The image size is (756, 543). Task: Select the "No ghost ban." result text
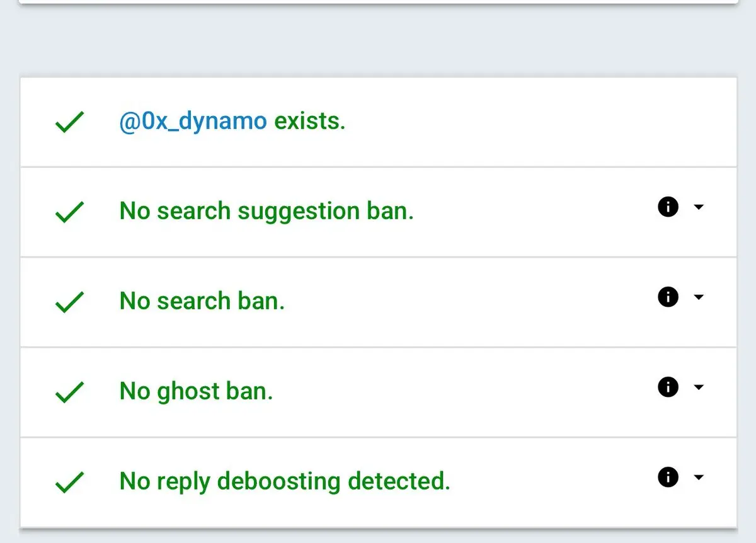[x=196, y=391]
